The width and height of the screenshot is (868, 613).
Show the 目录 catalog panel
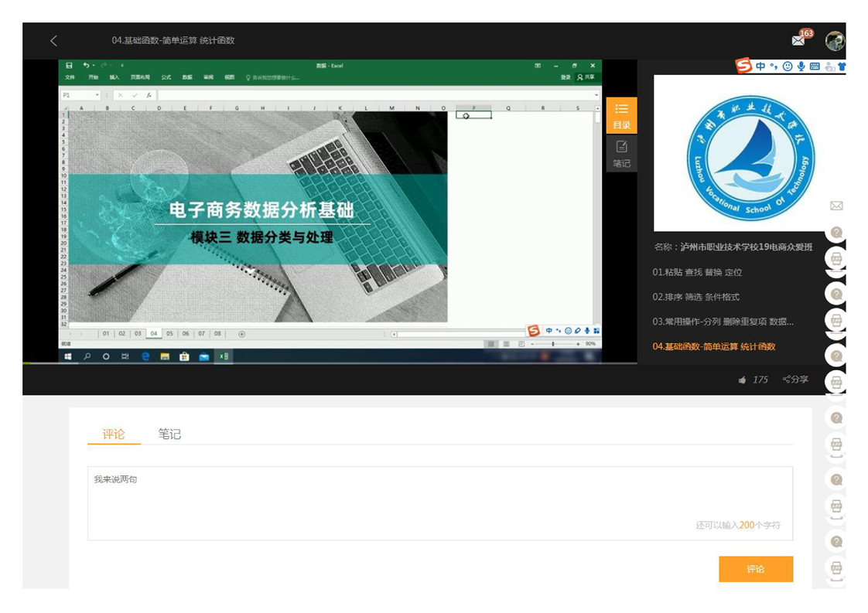pyautogui.click(x=621, y=115)
